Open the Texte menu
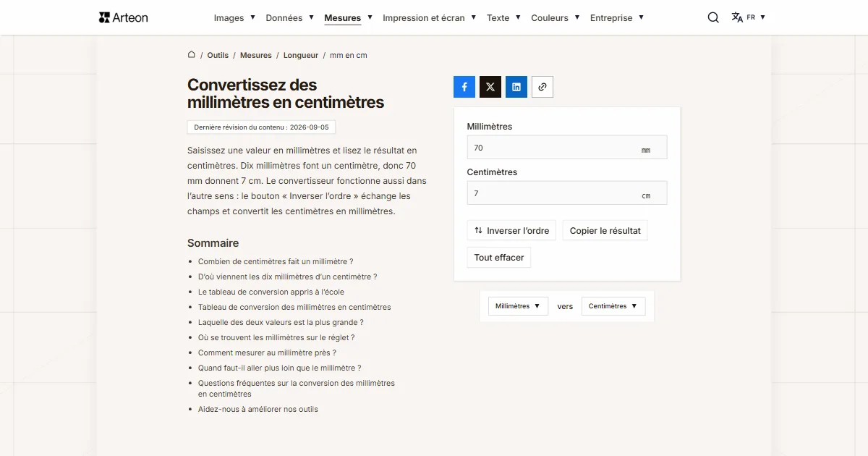The width and height of the screenshot is (868, 456). [x=503, y=17]
